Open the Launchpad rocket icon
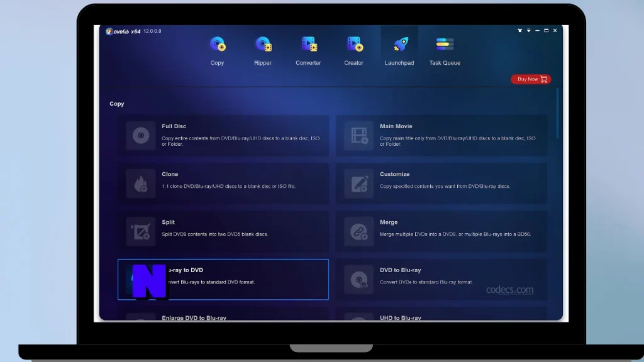 (x=399, y=44)
